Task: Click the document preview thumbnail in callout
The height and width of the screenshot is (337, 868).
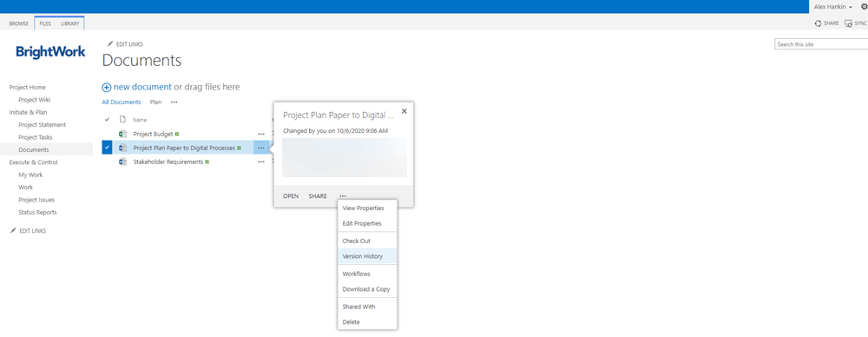Action: [x=345, y=158]
